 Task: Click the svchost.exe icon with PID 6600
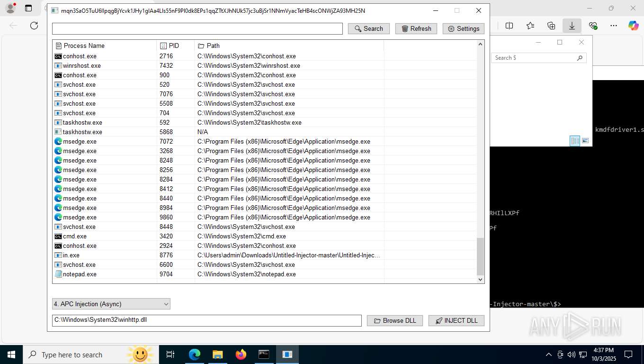(58, 264)
